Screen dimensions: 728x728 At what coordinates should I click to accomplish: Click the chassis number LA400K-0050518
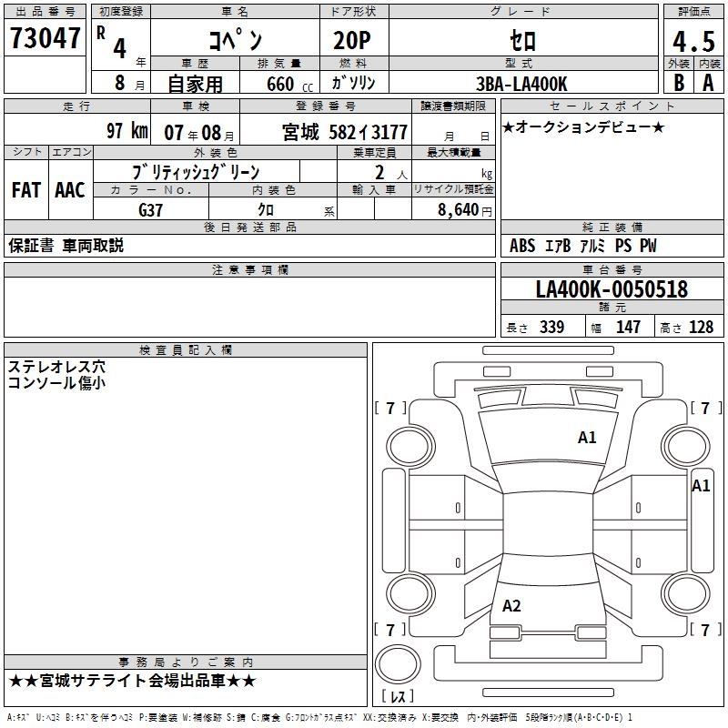[x=612, y=289]
